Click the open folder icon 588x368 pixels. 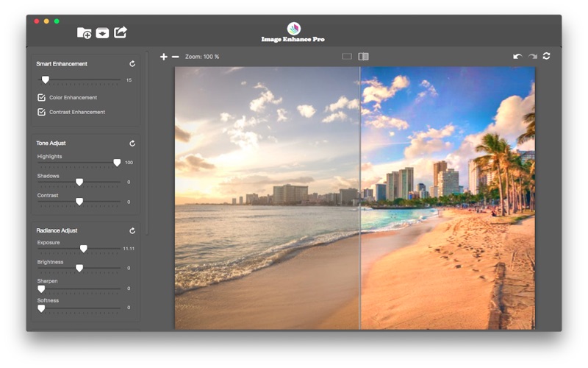click(84, 32)
